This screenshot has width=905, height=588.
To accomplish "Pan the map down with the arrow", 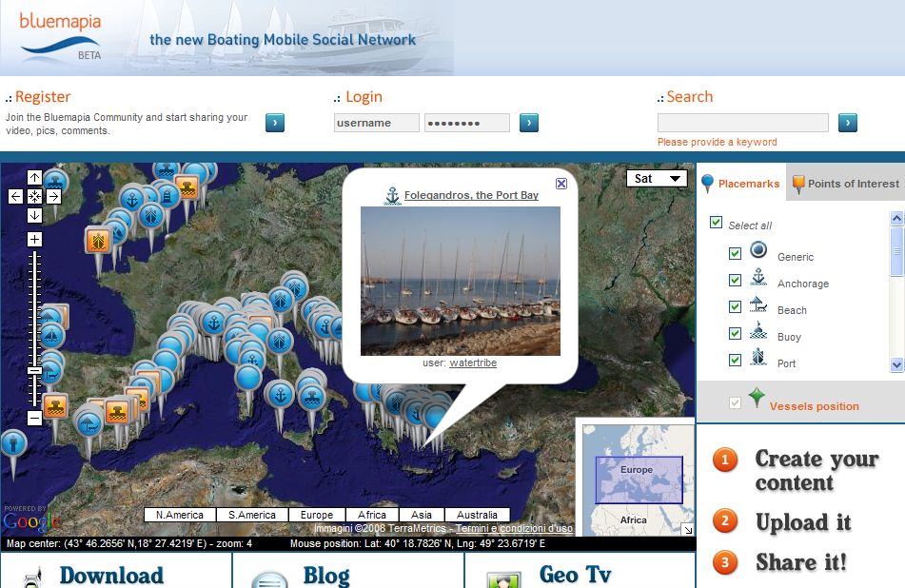I will click(34, 216).
